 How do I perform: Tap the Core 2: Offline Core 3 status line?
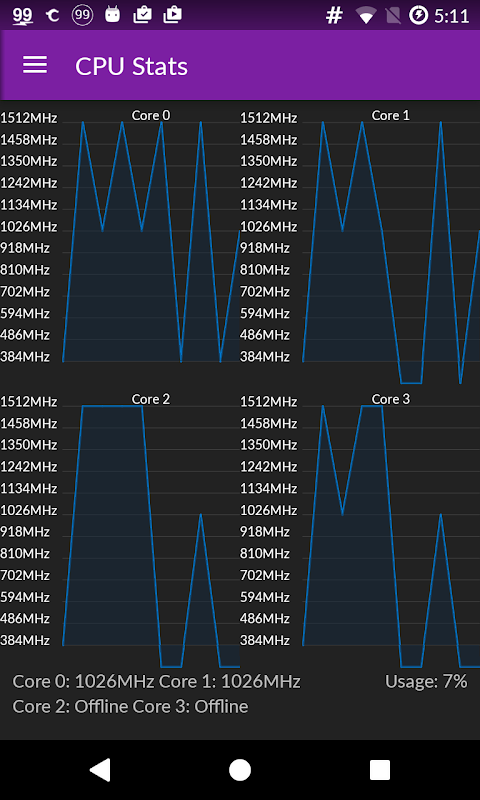click(x=131, y=707)
